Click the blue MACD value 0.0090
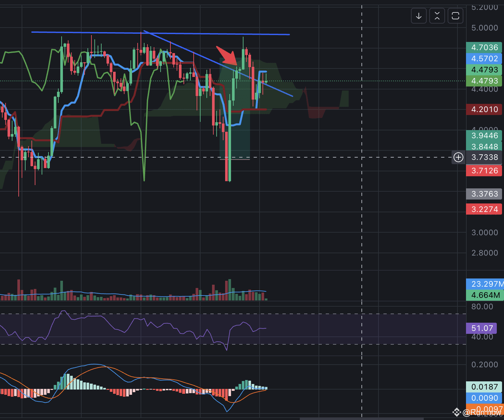This screenshot has height=420, width=504. [484, 398]
